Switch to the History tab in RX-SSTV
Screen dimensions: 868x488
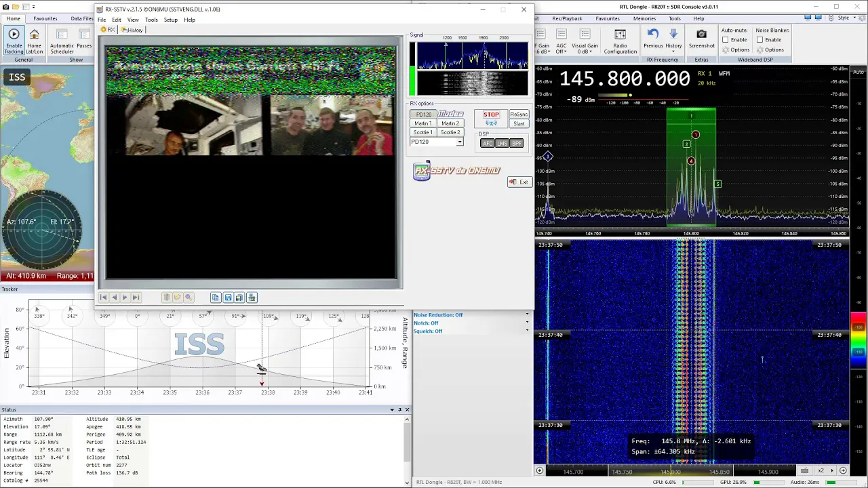pyautogui.click(x=132, y=30)
